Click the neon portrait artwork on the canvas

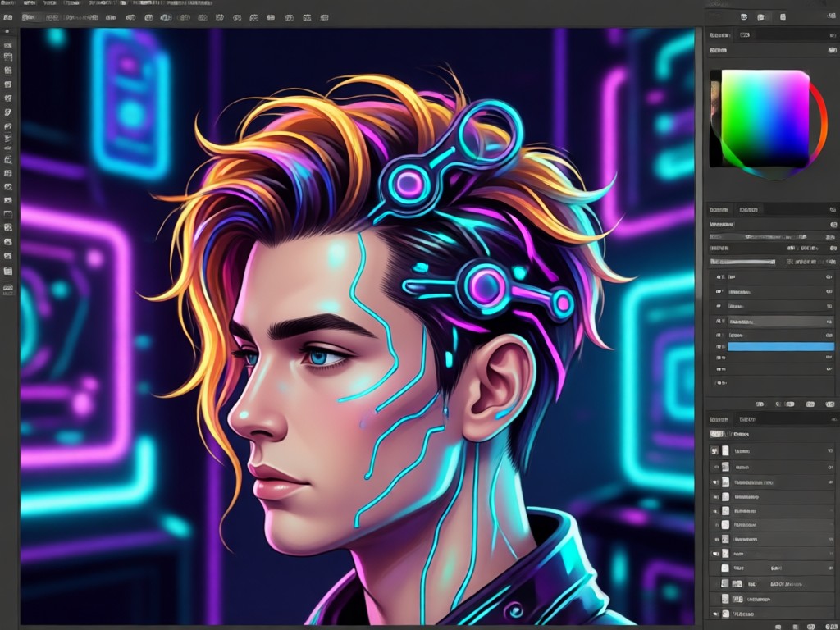[x=358, y=326]
